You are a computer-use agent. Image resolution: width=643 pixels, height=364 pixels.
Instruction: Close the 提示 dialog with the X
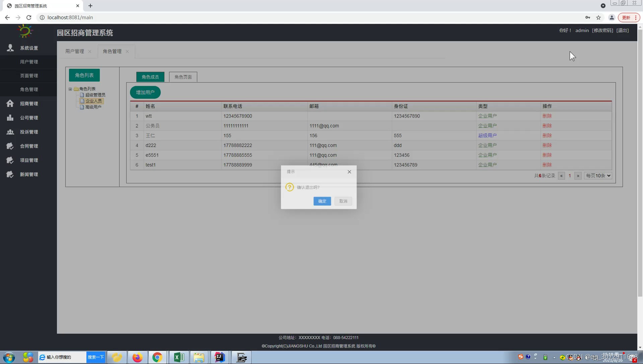[x=349, y=172]
